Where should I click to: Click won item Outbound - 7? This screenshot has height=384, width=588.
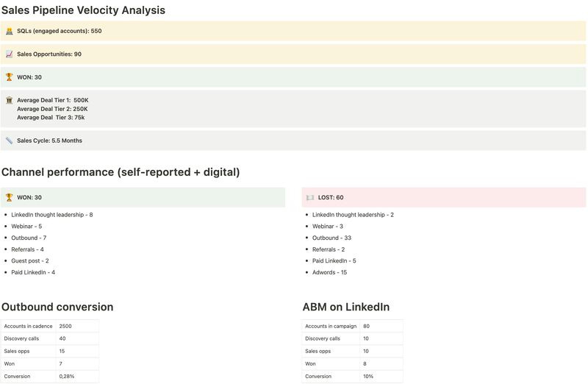29,238
